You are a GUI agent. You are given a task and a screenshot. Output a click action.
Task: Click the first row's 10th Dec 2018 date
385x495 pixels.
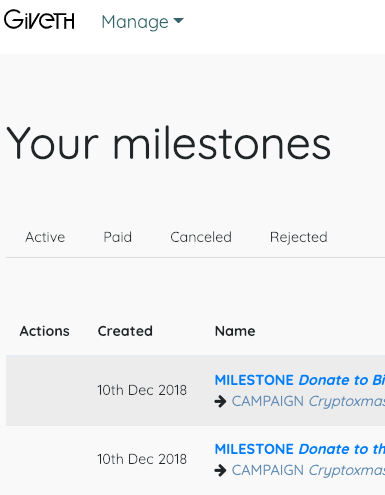pyautogui.click(x=142, y=390)
